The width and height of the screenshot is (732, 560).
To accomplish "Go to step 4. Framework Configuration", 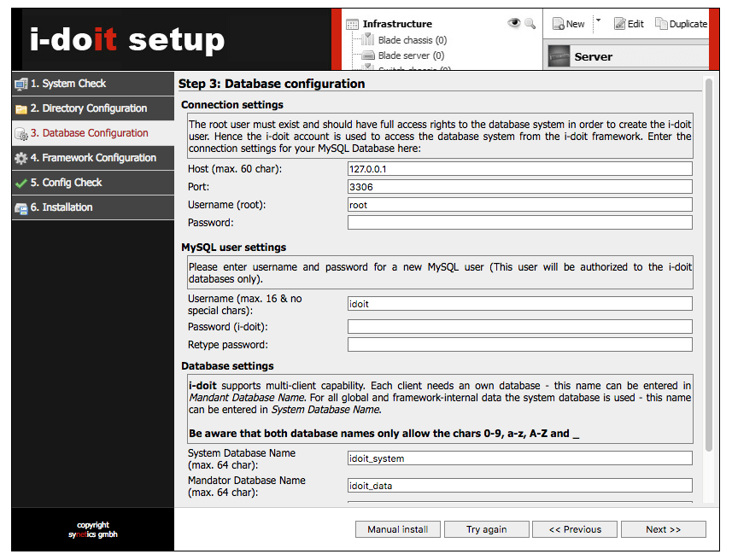I will (x=93, y=158).
